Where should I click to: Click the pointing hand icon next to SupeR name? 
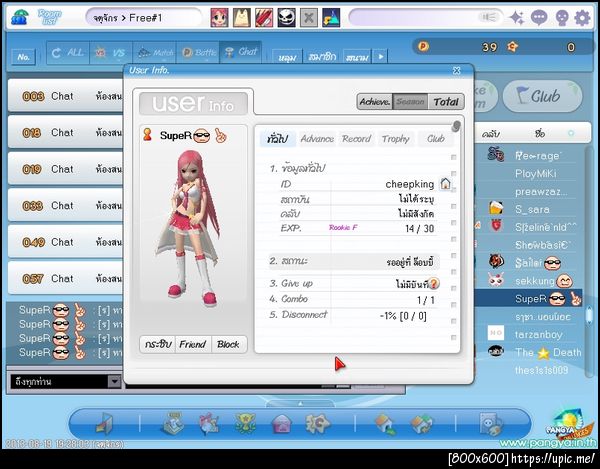[220, 135]
